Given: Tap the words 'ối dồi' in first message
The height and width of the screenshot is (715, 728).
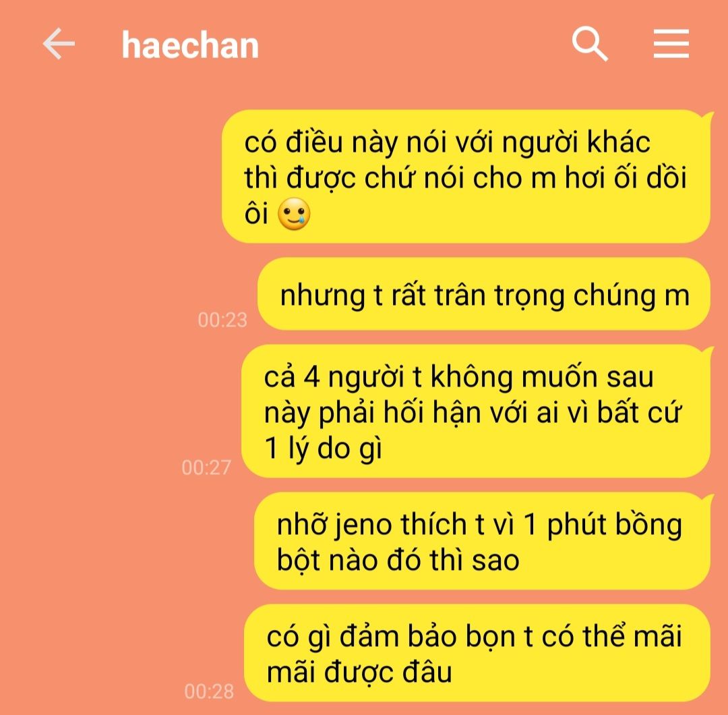Looking at the screenshot, I should pos(650,177).
